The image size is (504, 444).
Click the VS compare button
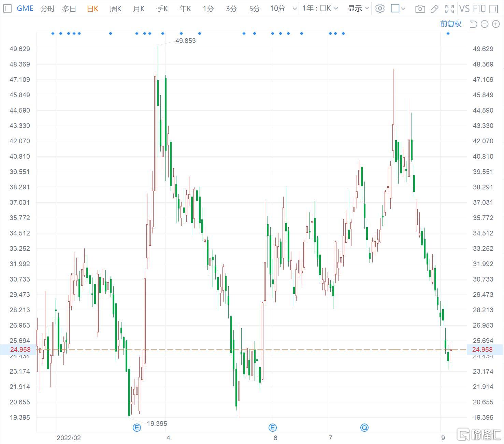(x=464, y=9)
